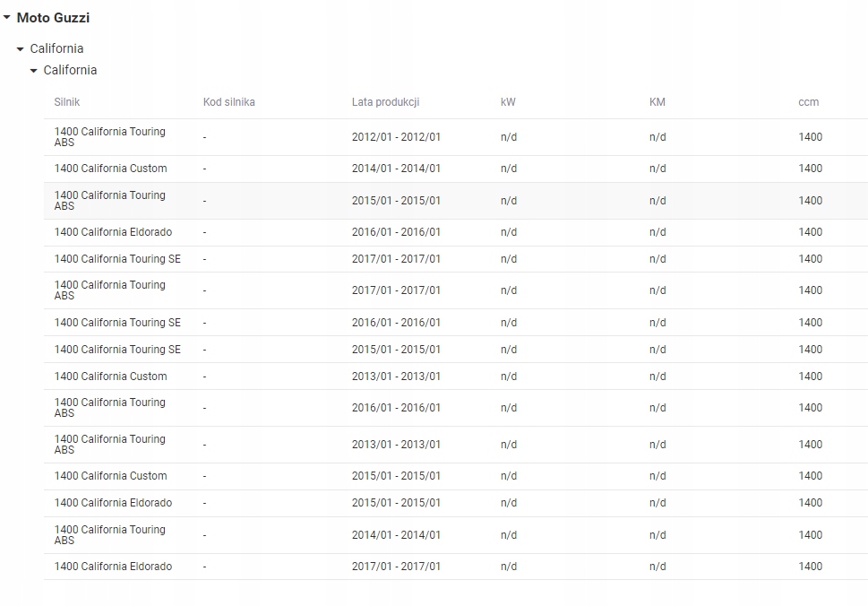Viewport: 868px width, 606px height.
Task: Select '1400 California Eldorado' in the 2016 row
Action: click(x=113, y=232)
